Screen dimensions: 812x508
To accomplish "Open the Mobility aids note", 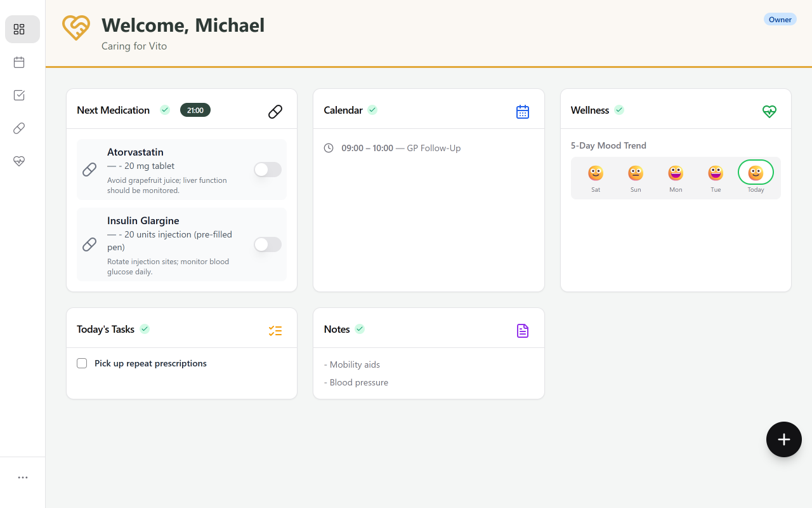I will pyautogui.click(x=352, y=364).
